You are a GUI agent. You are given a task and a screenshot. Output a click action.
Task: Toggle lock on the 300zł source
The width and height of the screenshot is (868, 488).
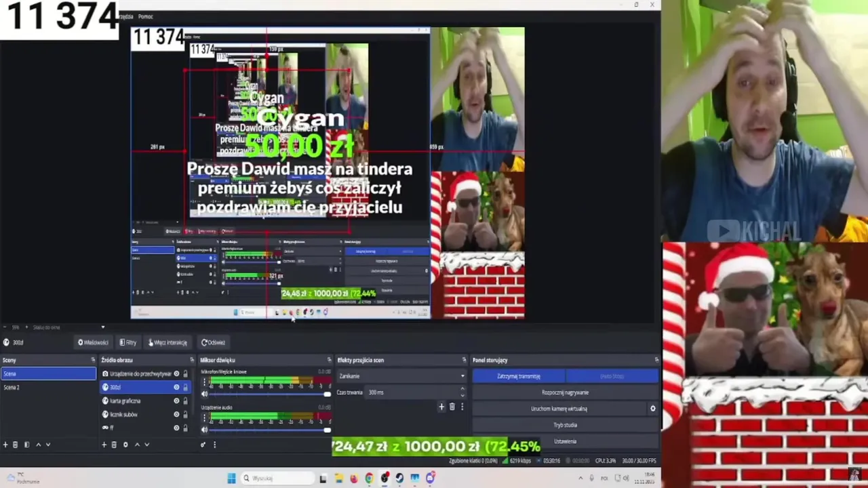(x=185, y=387)
